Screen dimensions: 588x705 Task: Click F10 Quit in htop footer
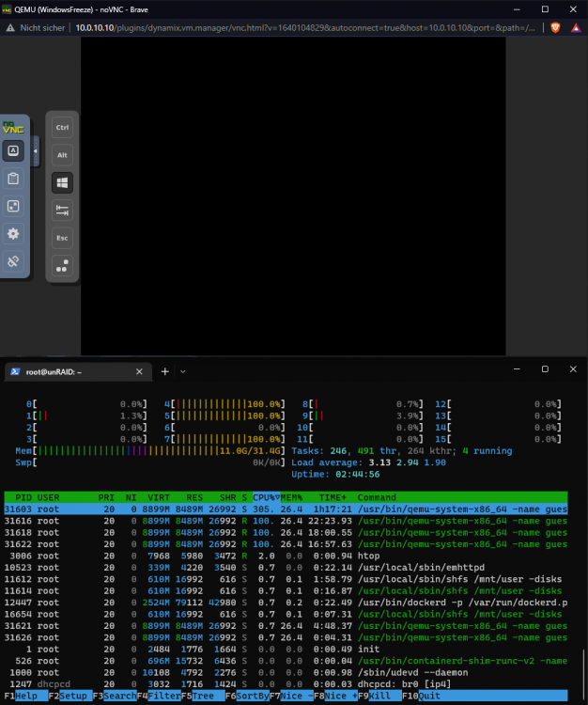pyautogui.click(x=421, y=696)
